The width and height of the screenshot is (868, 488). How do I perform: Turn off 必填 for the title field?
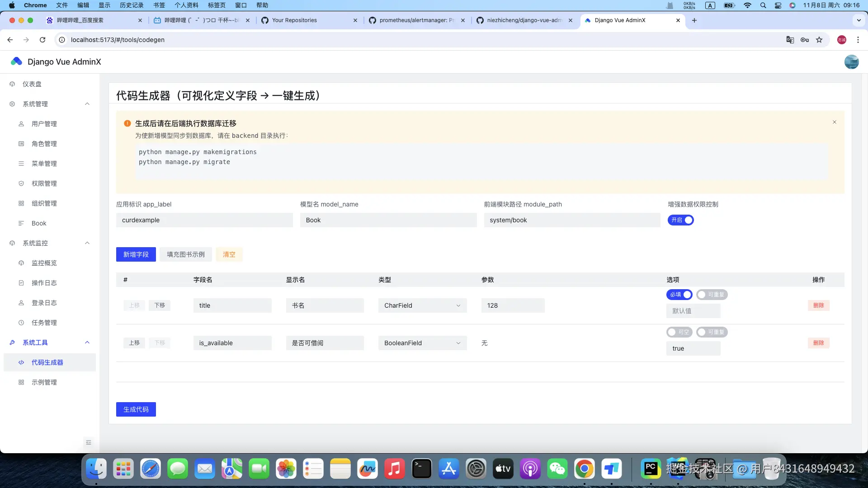tap(679, 294)
